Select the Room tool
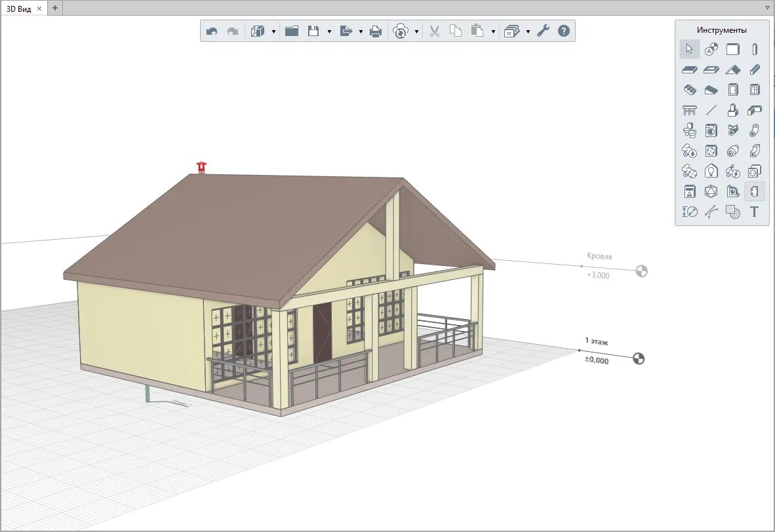775x532 pixels. click(x=733, y=192)
